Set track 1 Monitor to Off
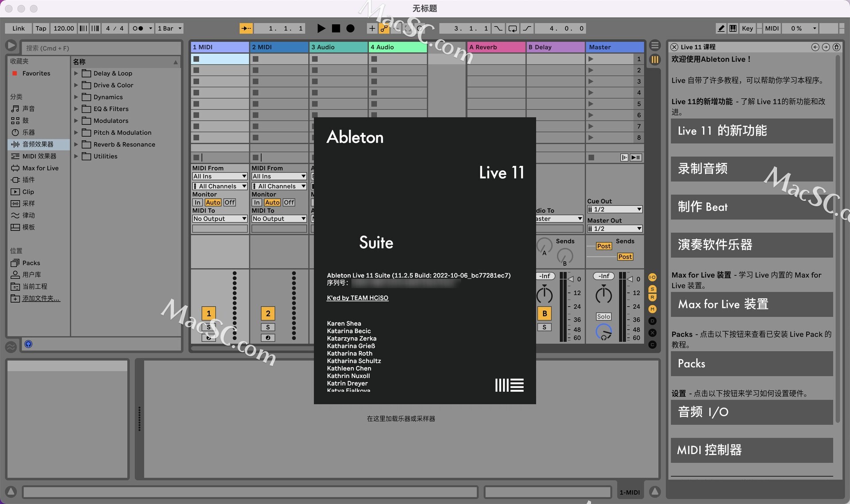The width and height of the screenshot is (850, 504). (x=229, y=202)
